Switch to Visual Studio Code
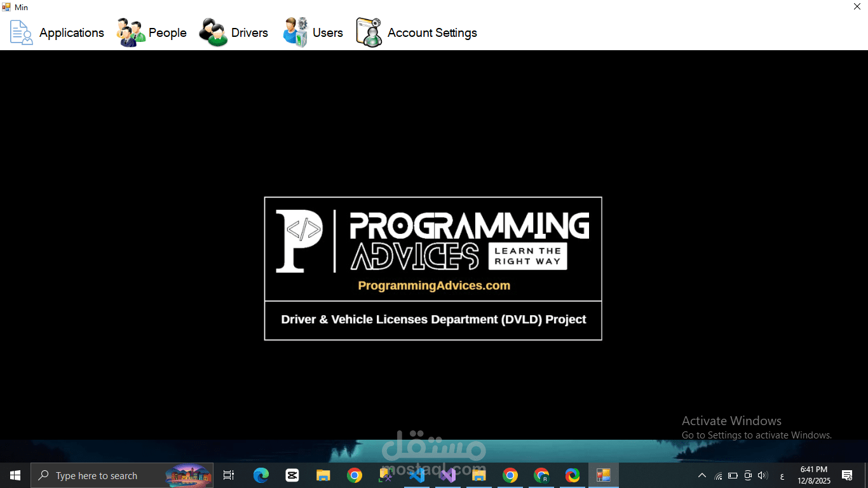Screen dimensions: 868x488 (x=417, y=475)
